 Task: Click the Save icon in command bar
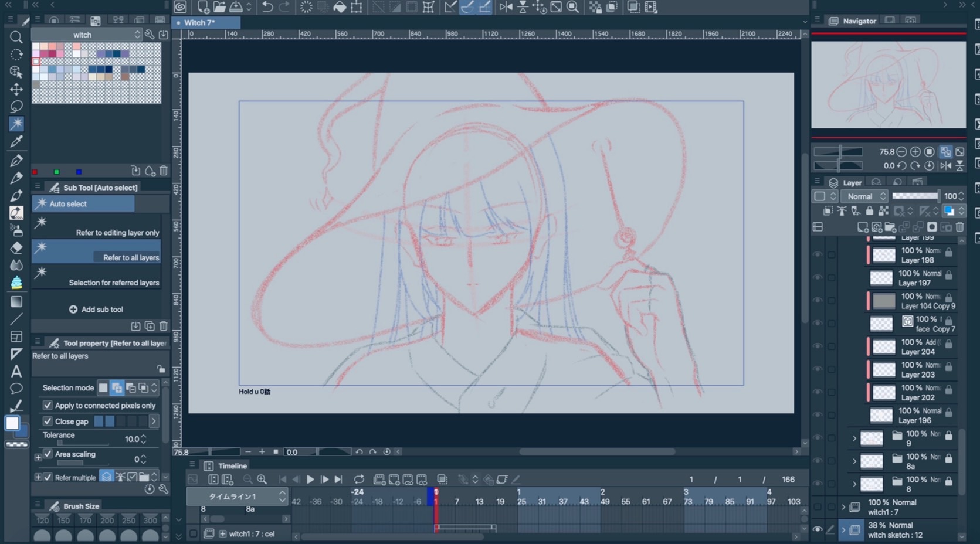click(x=236, y=7)
